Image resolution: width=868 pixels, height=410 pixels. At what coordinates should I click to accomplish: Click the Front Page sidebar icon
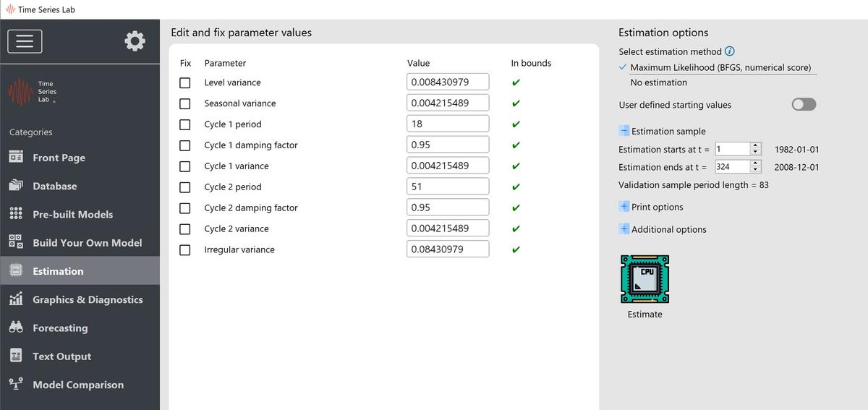(x=16, y=157)
